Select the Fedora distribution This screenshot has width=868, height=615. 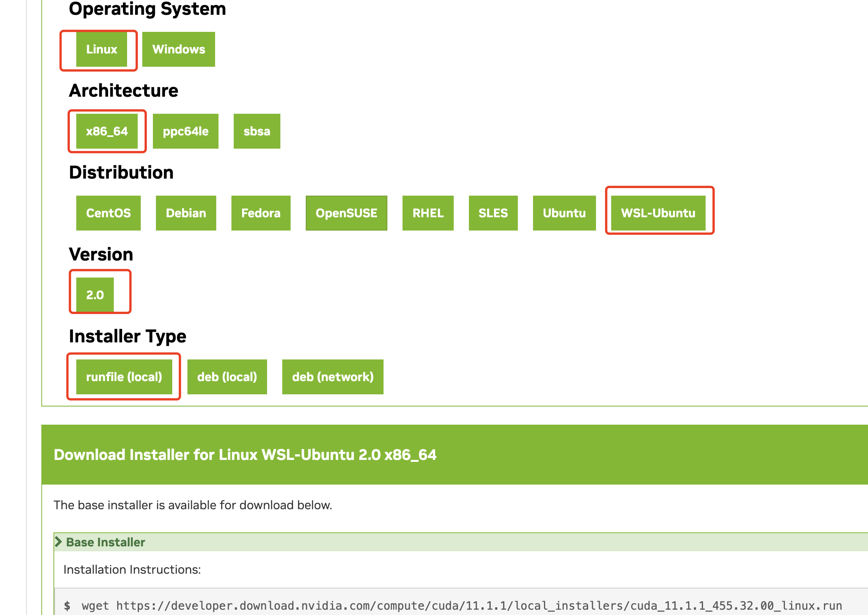pos(261,213)
